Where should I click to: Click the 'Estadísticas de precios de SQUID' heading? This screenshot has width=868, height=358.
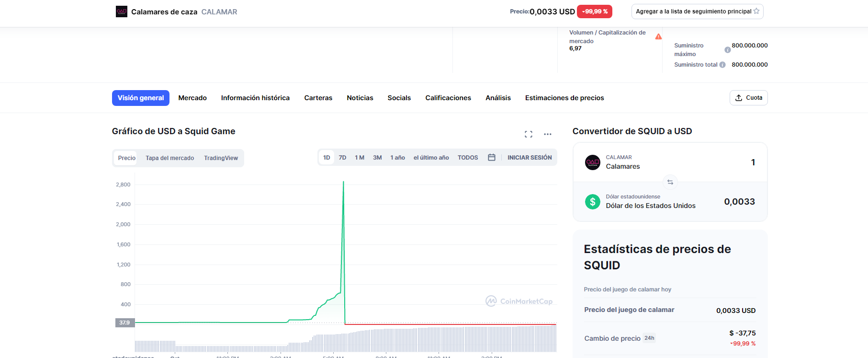[657, 257]
